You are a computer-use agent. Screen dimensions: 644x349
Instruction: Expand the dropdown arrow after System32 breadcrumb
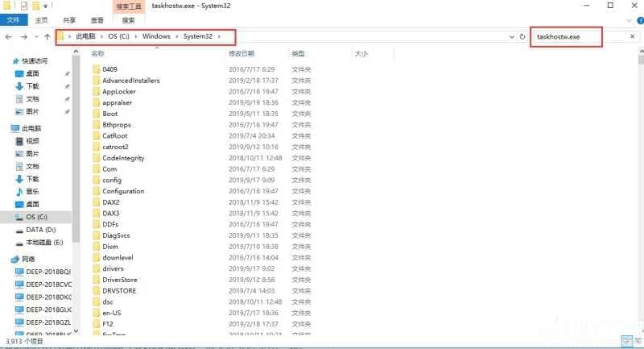click(219, 36)
